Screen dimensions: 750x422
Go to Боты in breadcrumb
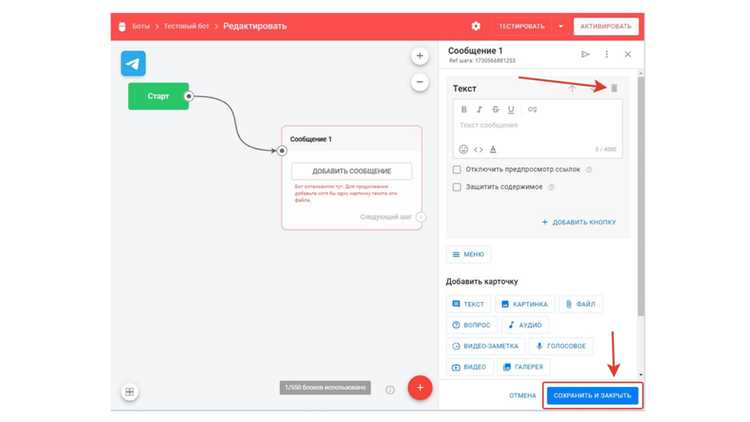(141, 26)
